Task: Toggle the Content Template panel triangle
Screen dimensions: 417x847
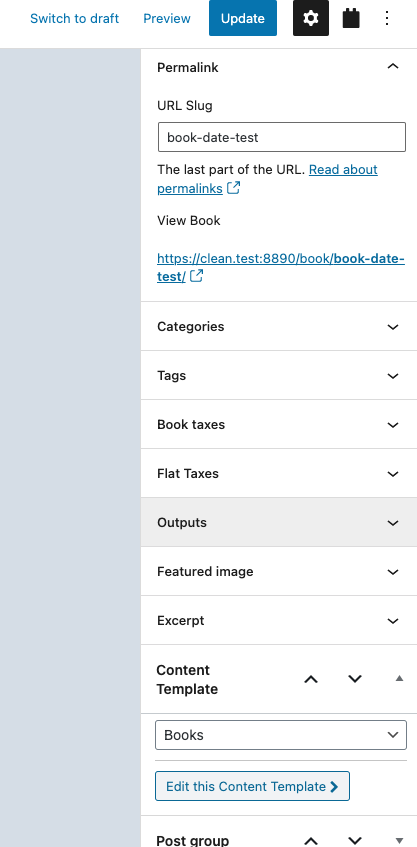Action: coord(399,678)
